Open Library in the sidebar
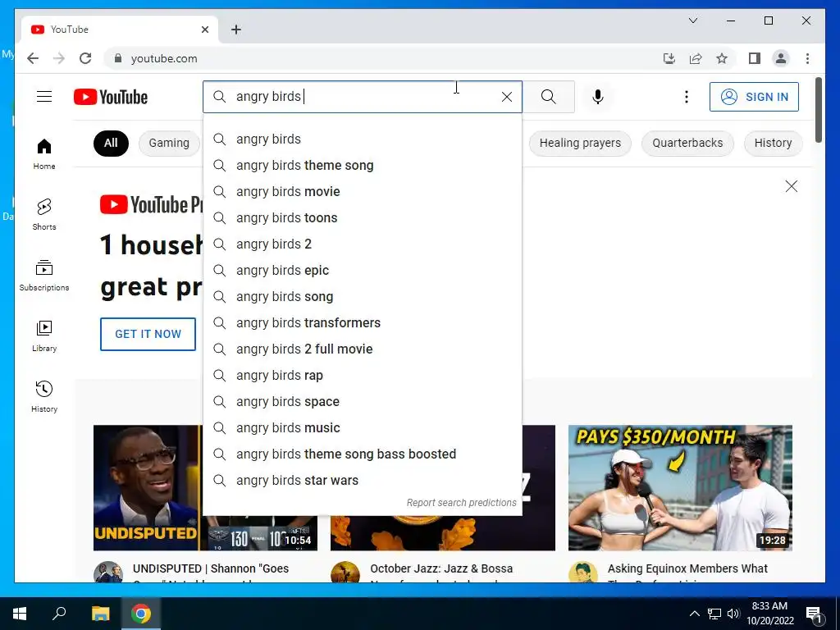Image resolution: width=840 pixels, height=630 pixels. [44, 336]
